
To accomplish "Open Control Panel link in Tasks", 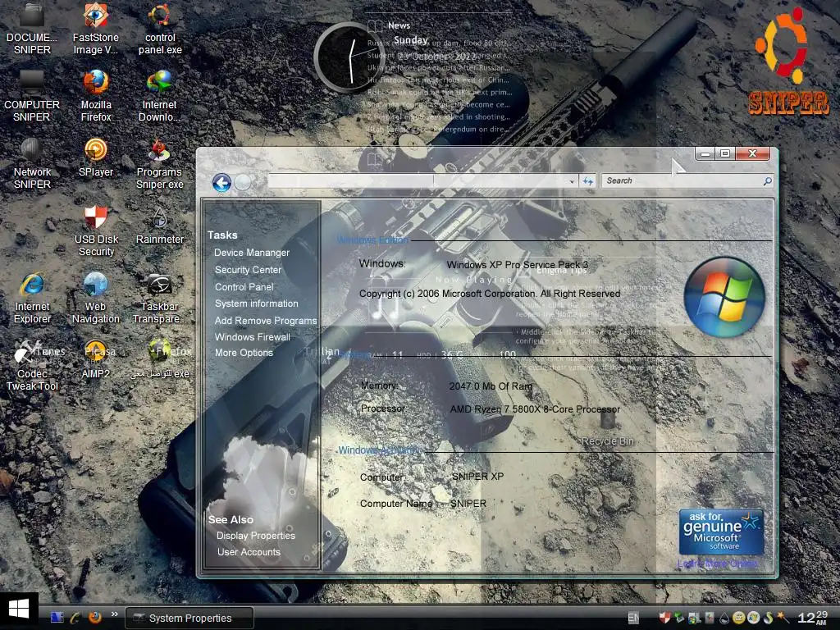I will click(244, 287).
